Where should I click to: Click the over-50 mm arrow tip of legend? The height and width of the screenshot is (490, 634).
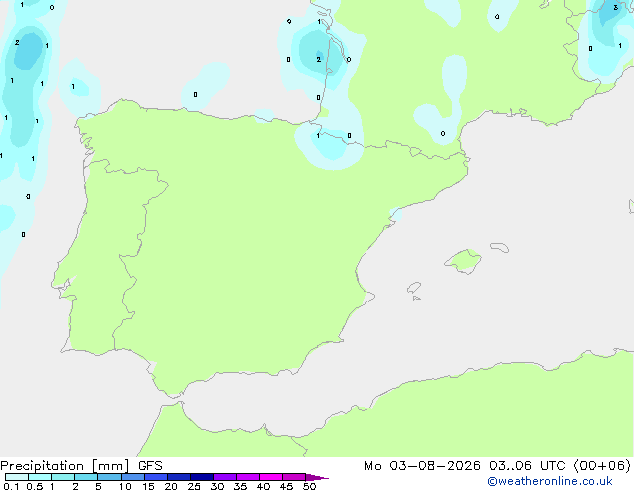click(x=317, y=477)
